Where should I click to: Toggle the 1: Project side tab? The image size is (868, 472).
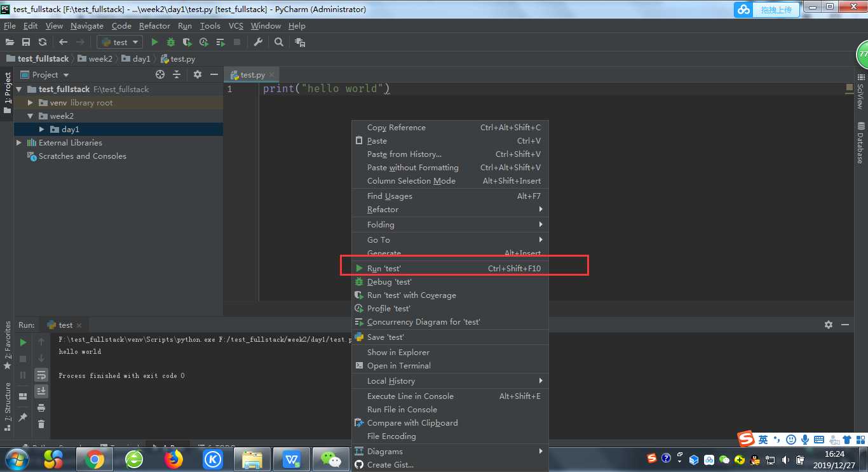point(7,93)
